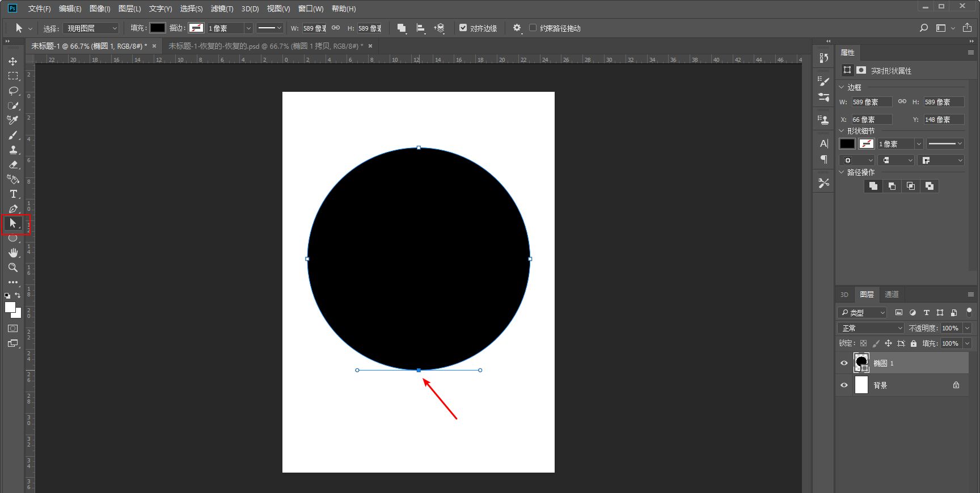Click the combine shapes path operation button

pyautogui.click(x=873, y=186)
